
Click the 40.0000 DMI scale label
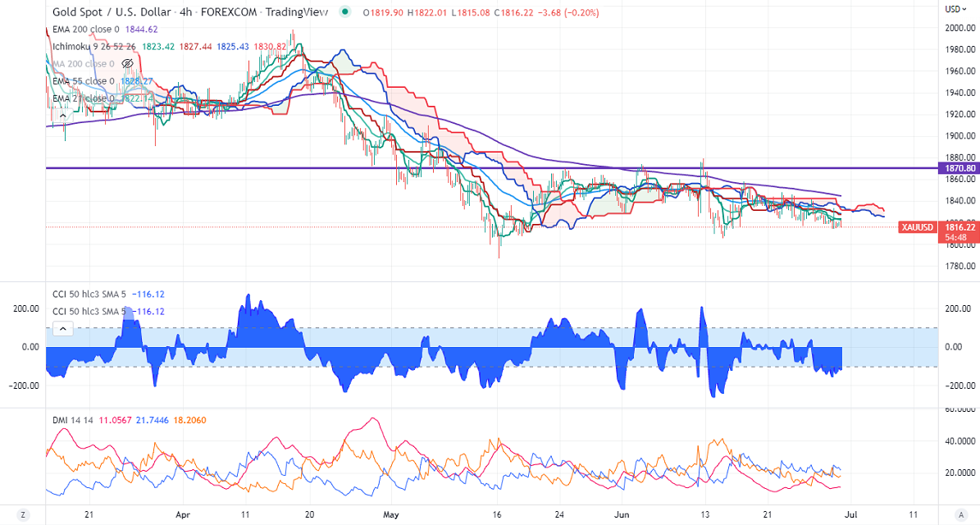coord(961,441)
